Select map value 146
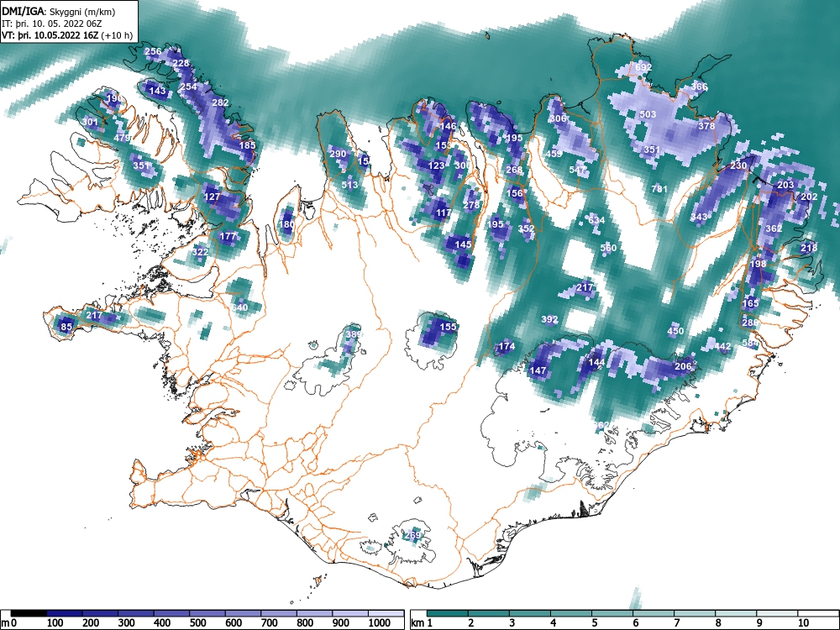840x630 pixels. 448,127
